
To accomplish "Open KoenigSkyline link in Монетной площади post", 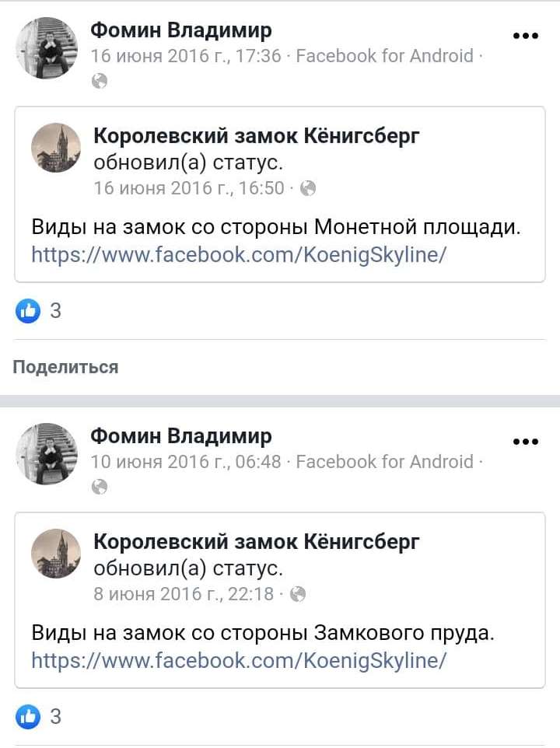I will click(x=239, y=254).
